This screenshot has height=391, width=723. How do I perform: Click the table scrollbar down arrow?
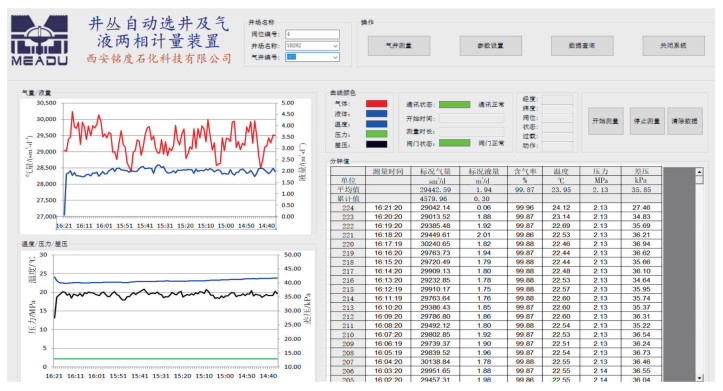[699, 378]
